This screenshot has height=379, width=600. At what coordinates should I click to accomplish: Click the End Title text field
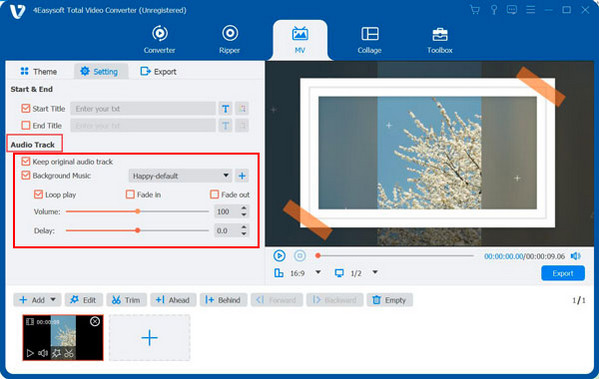[x=143, y=126]
